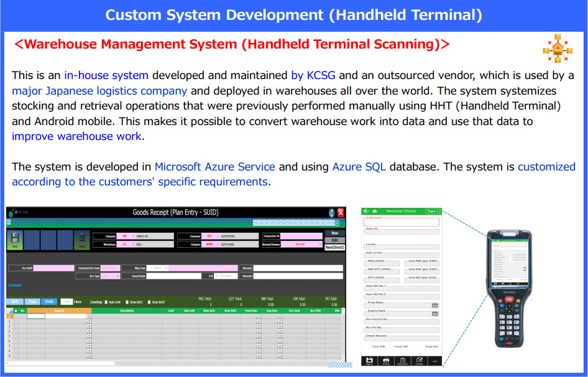This screenshot has width=588, height=377.
Task: Open the hamburger menu in Goods Receipt
Action: (9, 222)
